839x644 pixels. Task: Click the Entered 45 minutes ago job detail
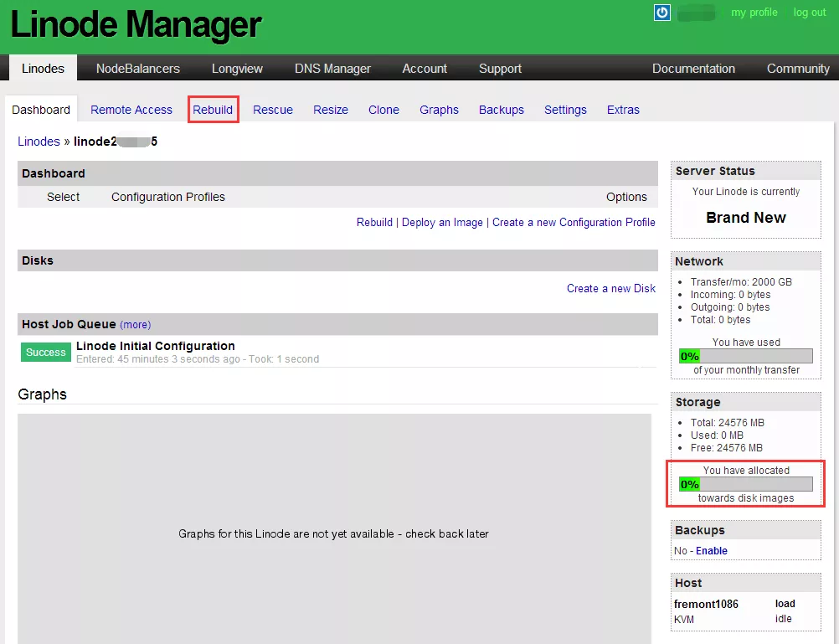tap(198, 359)
